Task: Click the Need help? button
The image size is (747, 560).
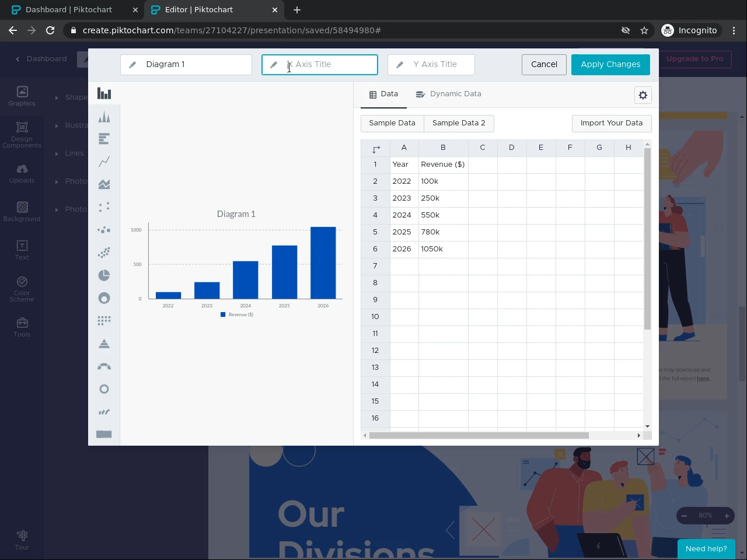Action: [x=706, y=548]
